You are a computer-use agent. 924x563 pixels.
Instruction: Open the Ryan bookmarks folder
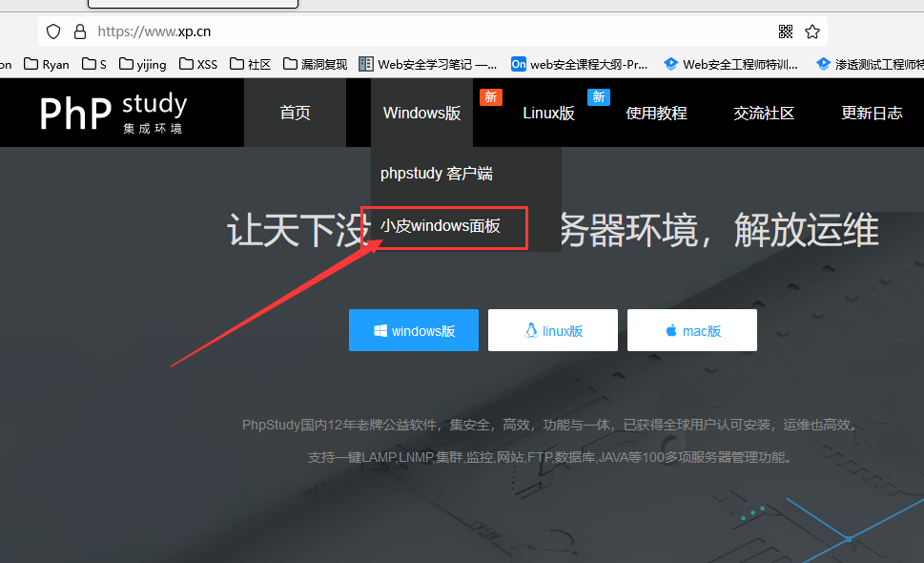click(47, 64)
